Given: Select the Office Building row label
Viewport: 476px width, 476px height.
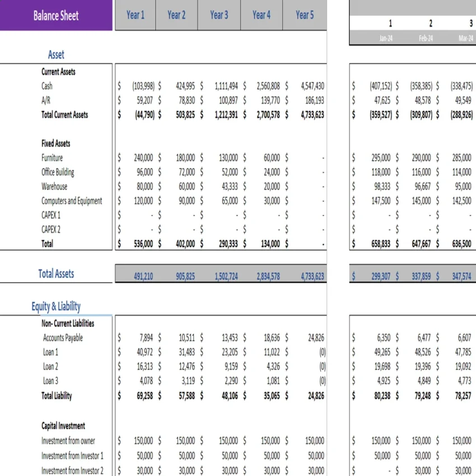Looking at the screenshot, I should click(56, 172).
